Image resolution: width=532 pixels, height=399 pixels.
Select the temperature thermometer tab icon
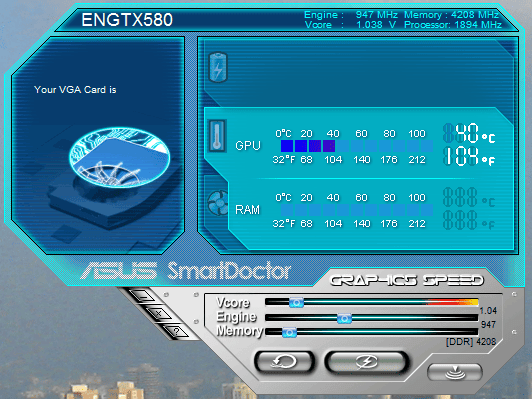click(217, 136)
